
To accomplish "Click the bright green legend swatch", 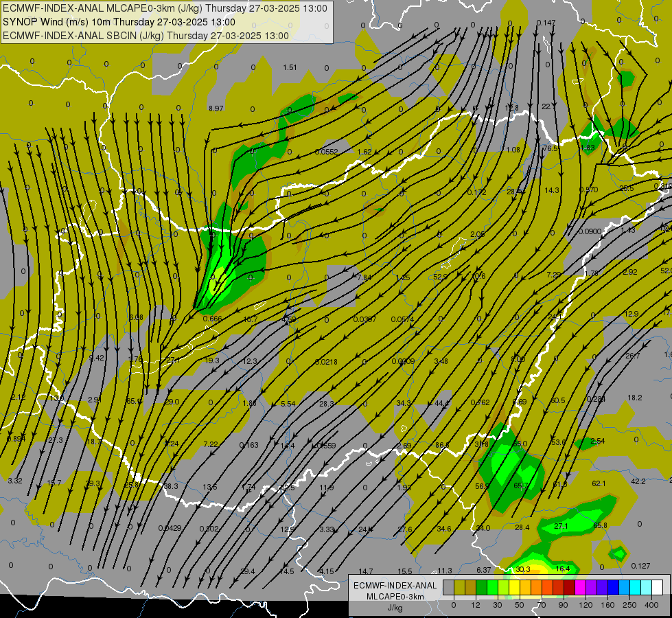I will [492, 587].
